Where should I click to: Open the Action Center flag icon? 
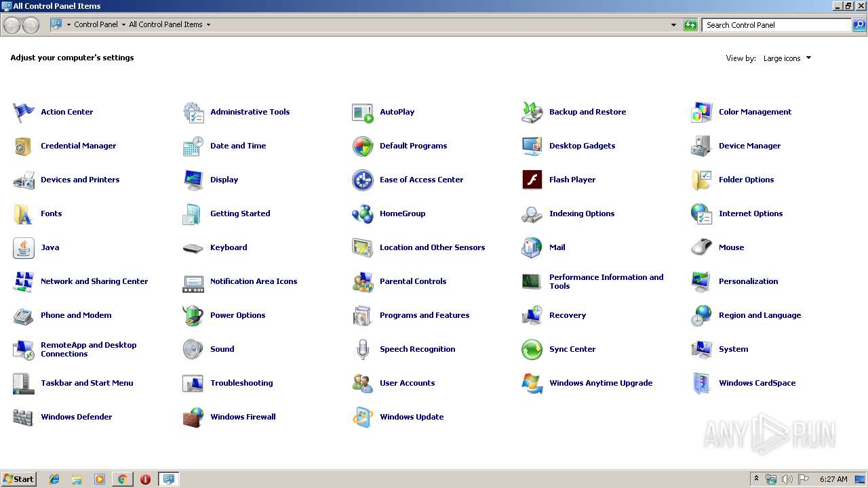pos(24,112)
